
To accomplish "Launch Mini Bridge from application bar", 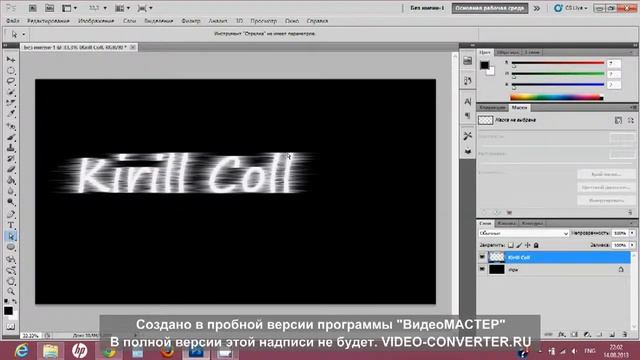I will 49,8.
